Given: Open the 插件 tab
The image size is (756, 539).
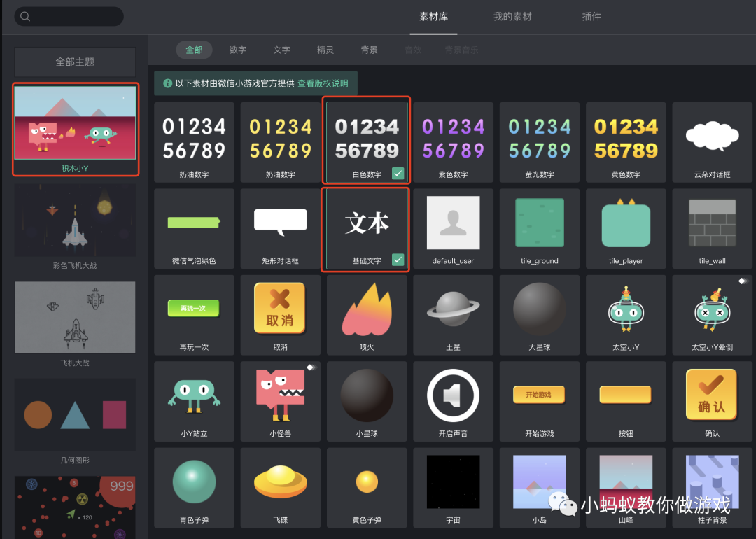Looking at the screenshot, I should pos(591,16).
